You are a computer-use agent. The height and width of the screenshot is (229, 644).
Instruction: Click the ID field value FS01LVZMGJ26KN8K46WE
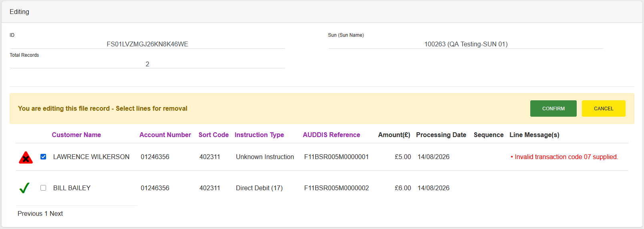click(147, 44)
